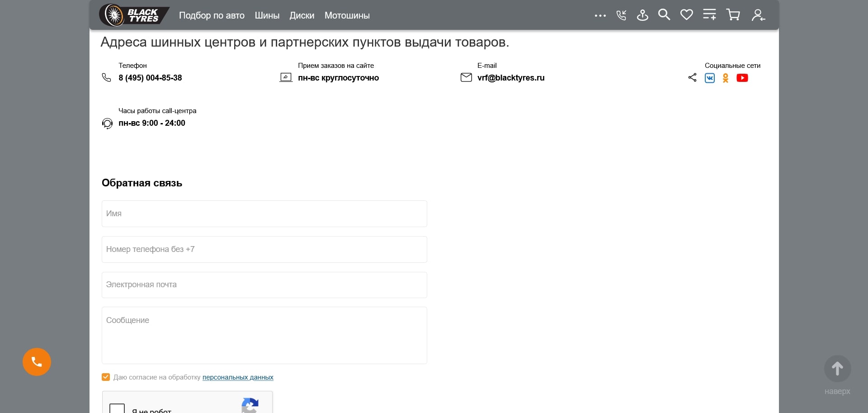868x413 pixels.
Task: Open the персональных данных link
Action: pos(238,377)
